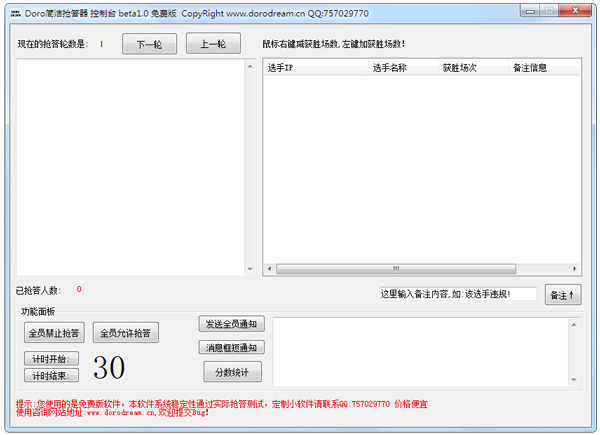Close the Doro control console window

point(575,11)
